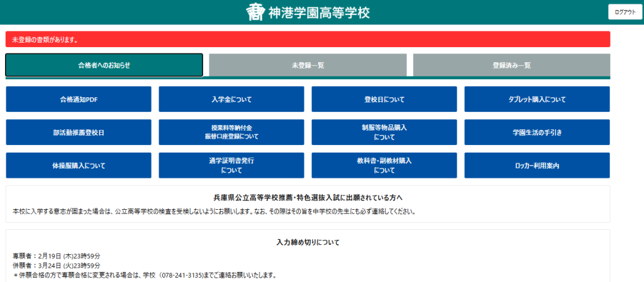Click the 神港学園高等学校 header title
The width and height of the screenshot is (644, 282).
[x=319, y=12]
